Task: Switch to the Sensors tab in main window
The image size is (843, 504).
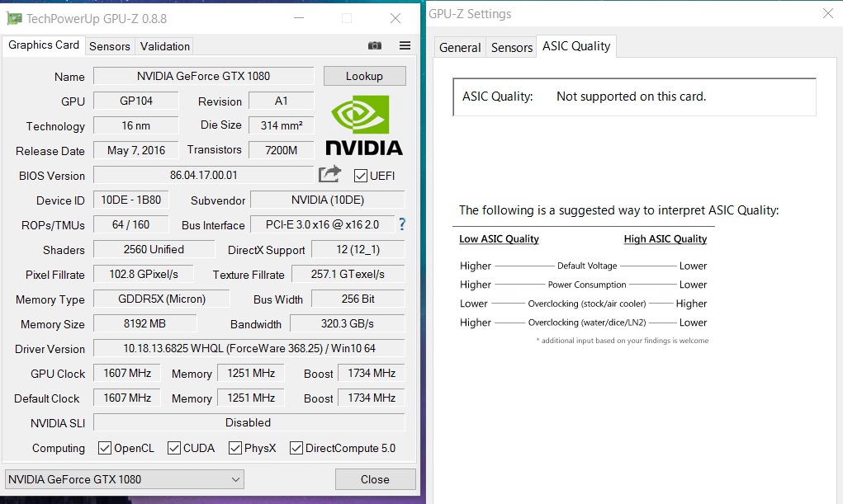Action: click(110, 46)
